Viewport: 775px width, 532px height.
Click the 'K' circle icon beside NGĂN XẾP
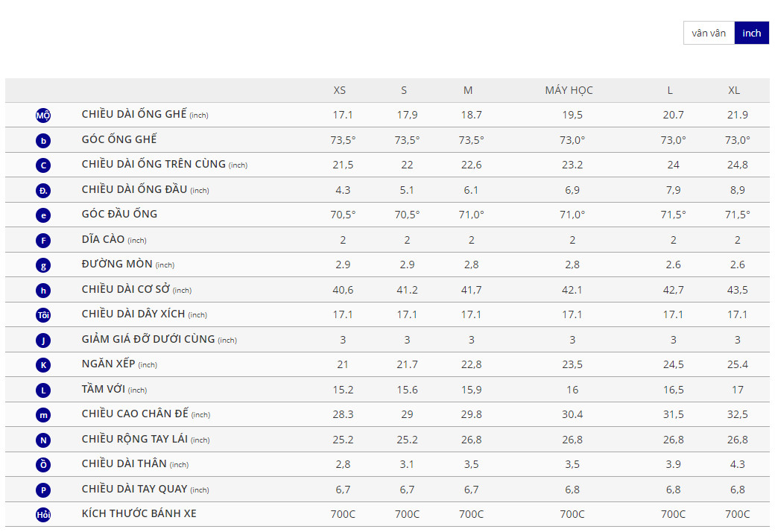(x=43, y=365)
